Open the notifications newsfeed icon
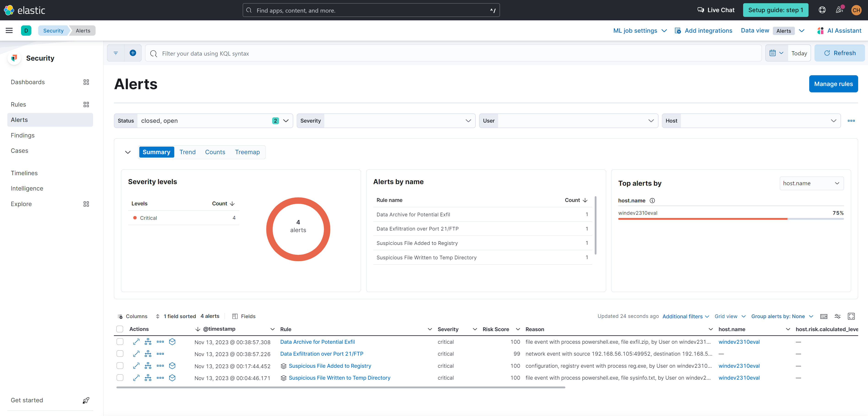This screenshot has width=868, height=416. 839,10
